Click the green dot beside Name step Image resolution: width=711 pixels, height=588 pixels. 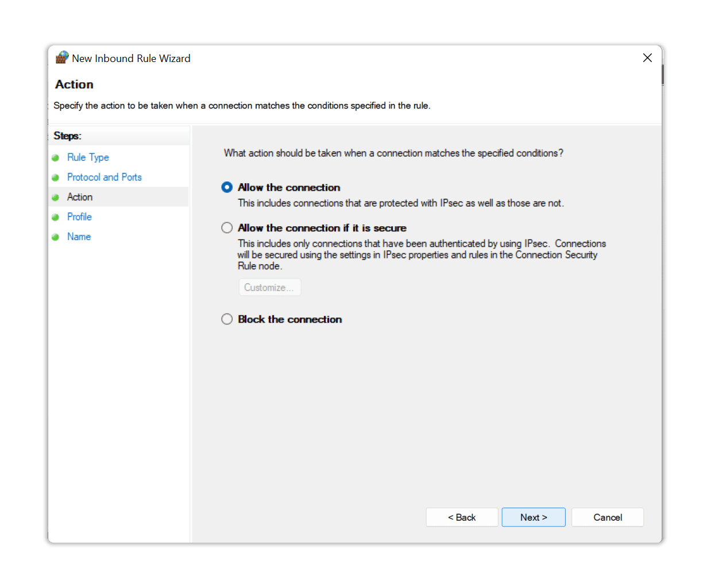(56, 237)
